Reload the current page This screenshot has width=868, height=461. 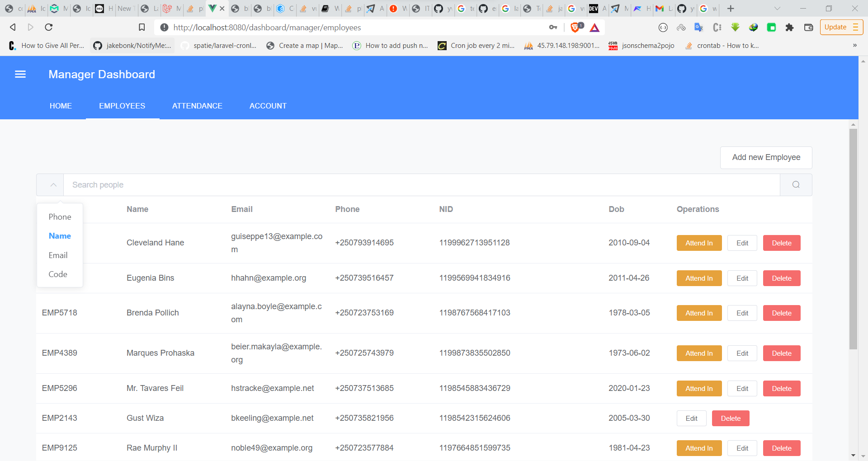pos(48,27)
